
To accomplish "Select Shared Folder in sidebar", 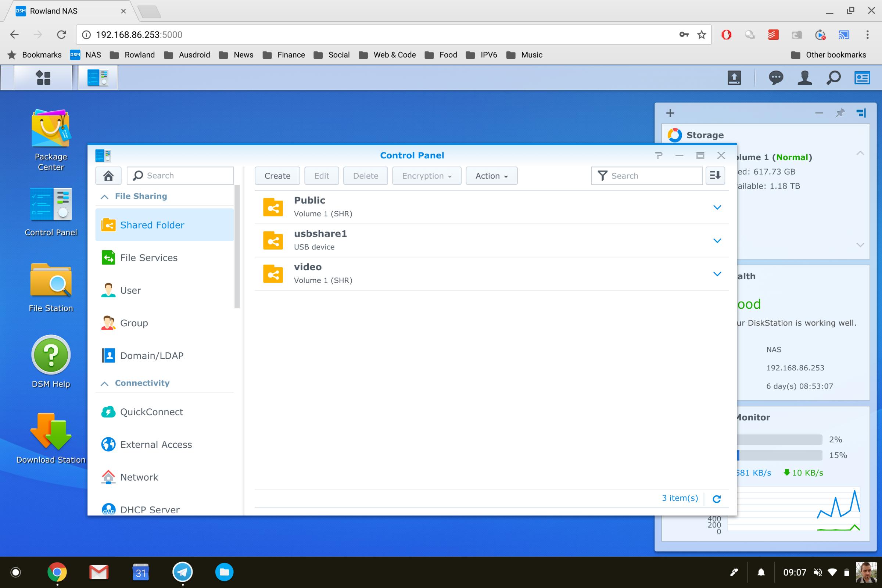I will click(x=164, y=225).
